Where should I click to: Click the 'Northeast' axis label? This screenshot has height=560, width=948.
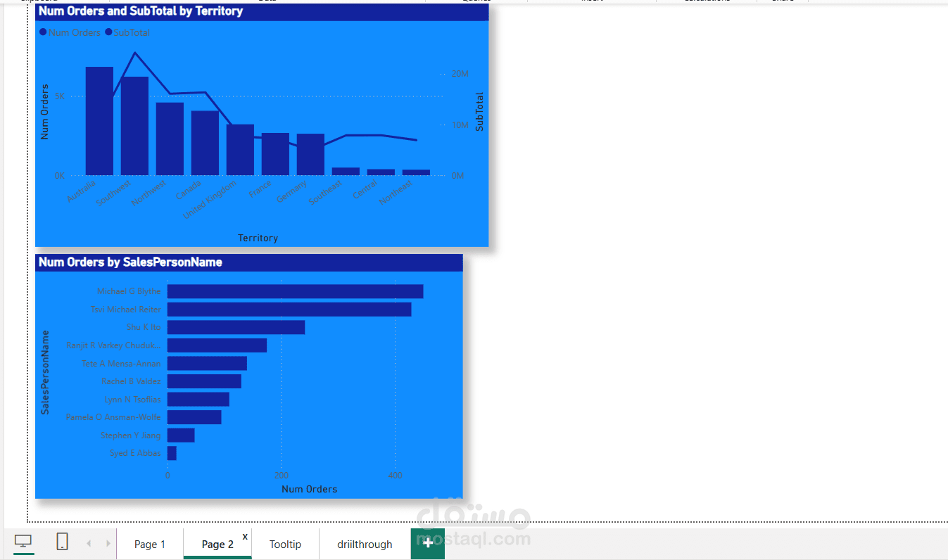tap(395, 192)
